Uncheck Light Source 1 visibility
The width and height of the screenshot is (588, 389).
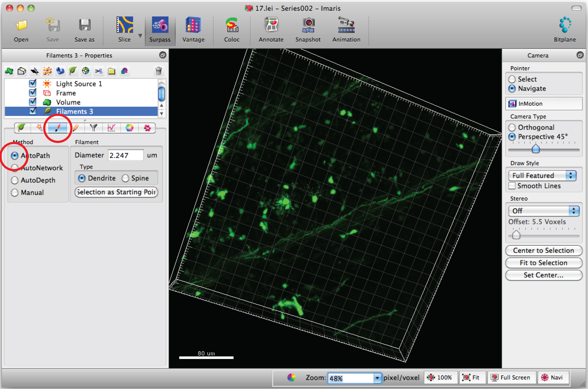click(33, 84)
